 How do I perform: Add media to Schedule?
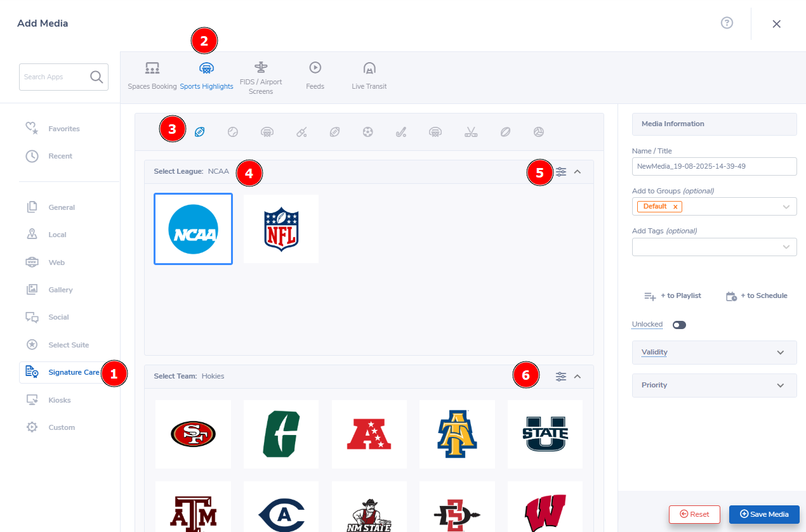point(756,296)
